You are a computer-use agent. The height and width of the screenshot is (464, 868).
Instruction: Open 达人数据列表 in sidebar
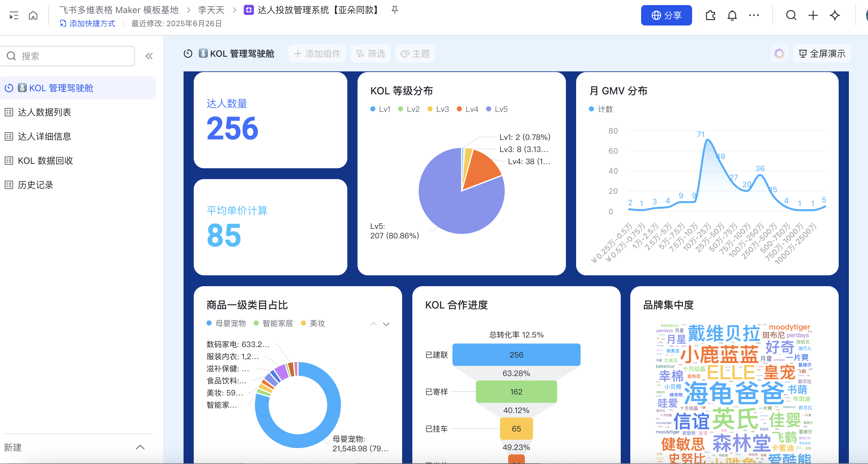[44, 112]
